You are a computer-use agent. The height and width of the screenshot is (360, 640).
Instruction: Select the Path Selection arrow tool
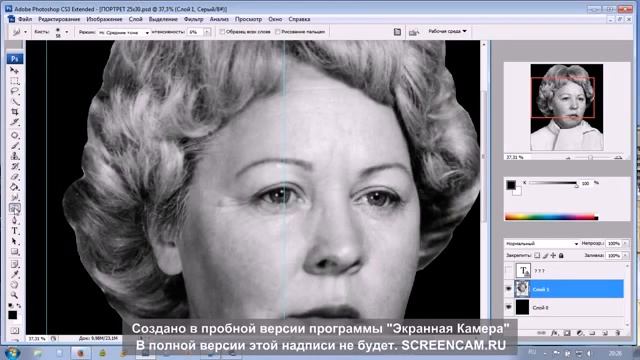point(14,241)
